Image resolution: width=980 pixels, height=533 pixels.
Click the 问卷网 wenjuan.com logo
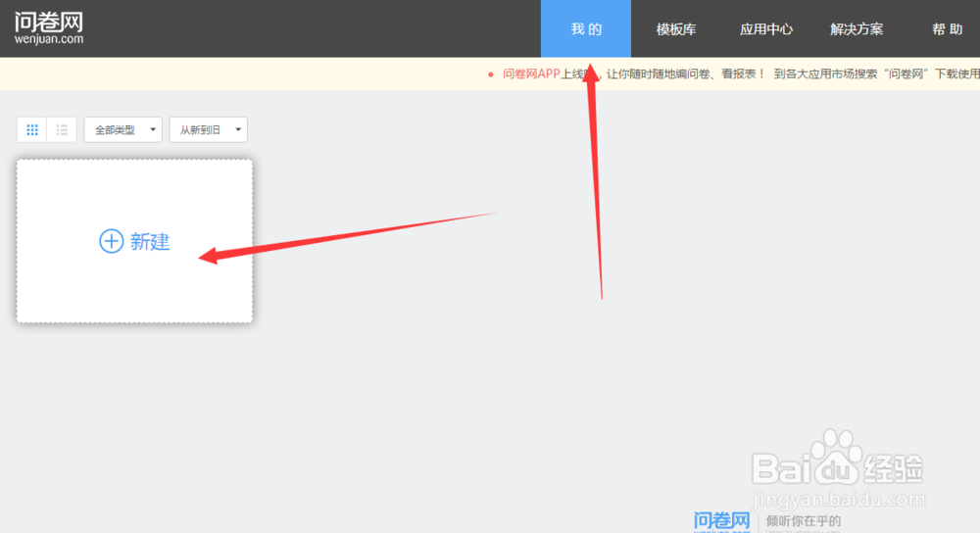pos(49,28)
